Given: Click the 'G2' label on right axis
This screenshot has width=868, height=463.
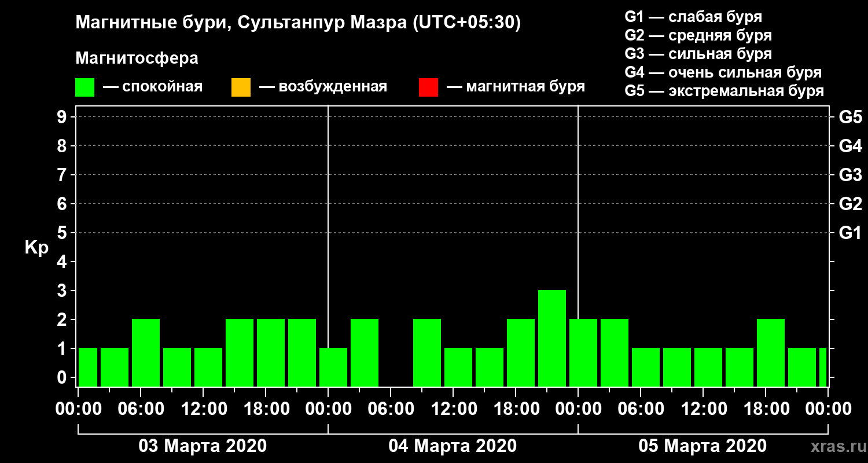Looking at the screenshot, I should coord(851,204).
